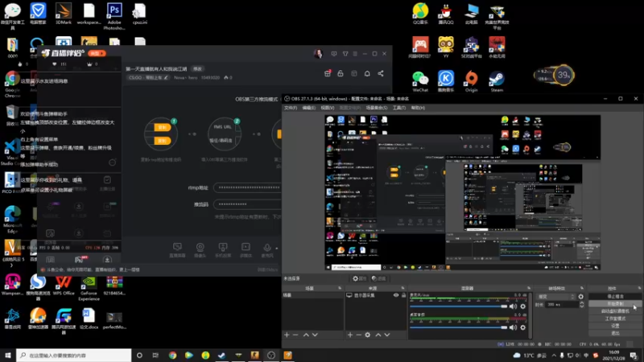Toggle the lock on the 显示器采集 source

point(404,295)
